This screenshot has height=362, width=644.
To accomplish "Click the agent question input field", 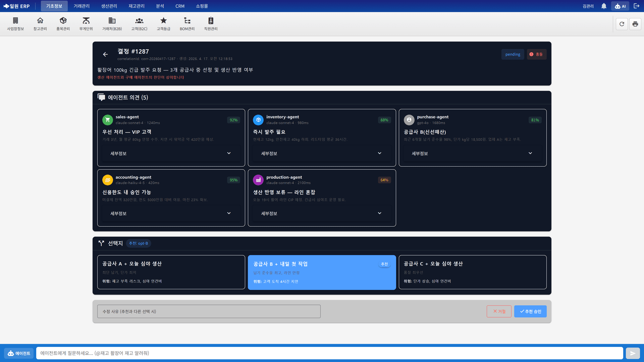I will pos(329,353).
